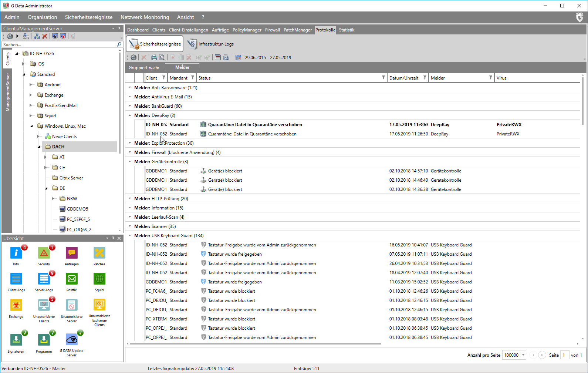Open Client column filter funnel
The width and height of the screenshot is (588, 373).
tap(164, 78)
